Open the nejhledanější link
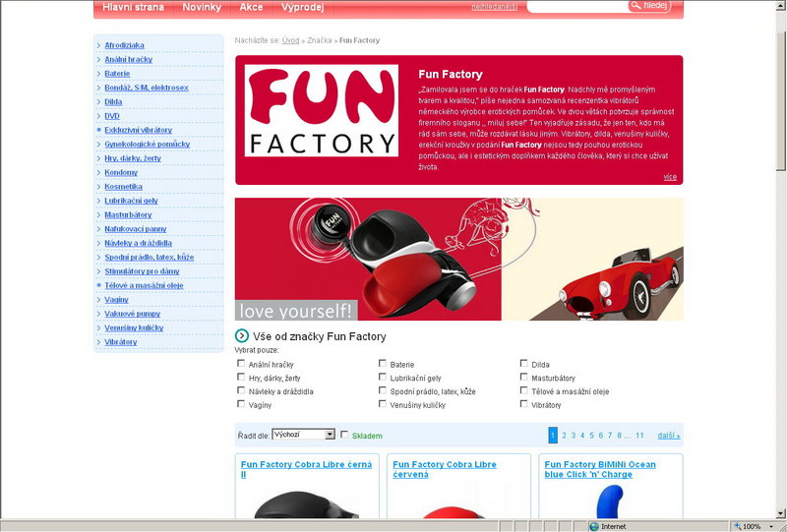787x532 pixels. [495, 7]
